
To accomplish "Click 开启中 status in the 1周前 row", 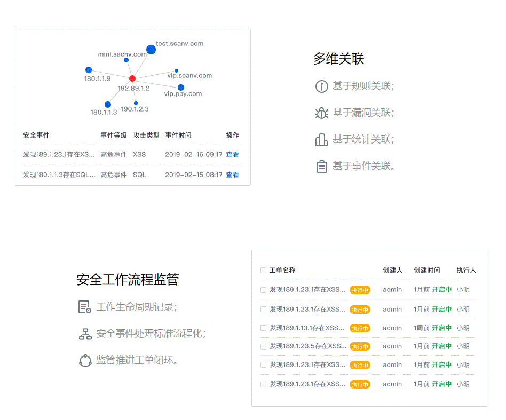I will click(x=441, y=328).
